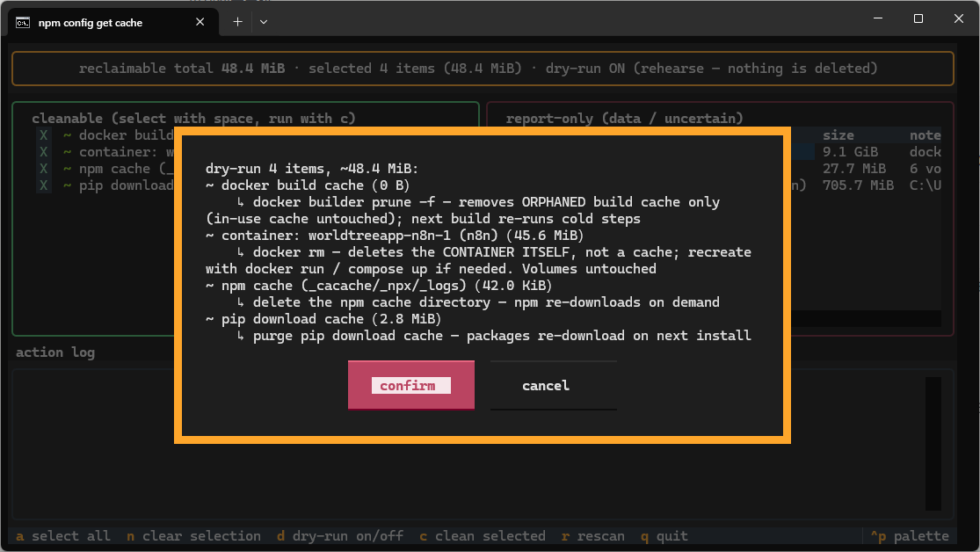Click quit in the footer

tap(664, 536)
